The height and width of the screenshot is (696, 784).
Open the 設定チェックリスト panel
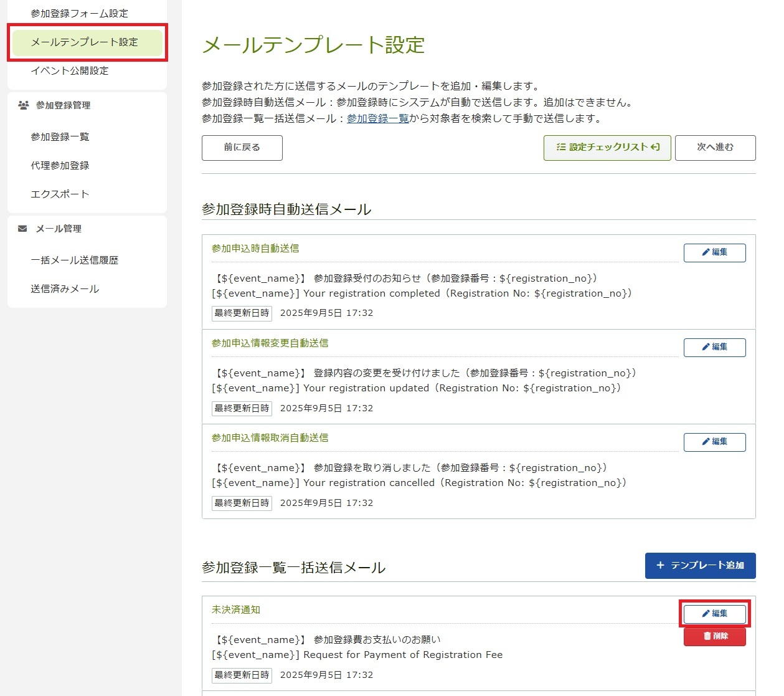point(607,148)
